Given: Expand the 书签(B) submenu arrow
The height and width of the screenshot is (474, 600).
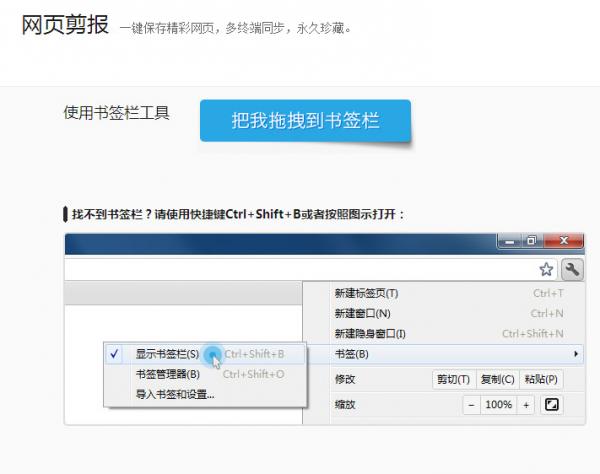Looking at the screenshot, I should (x=576, y=354).
